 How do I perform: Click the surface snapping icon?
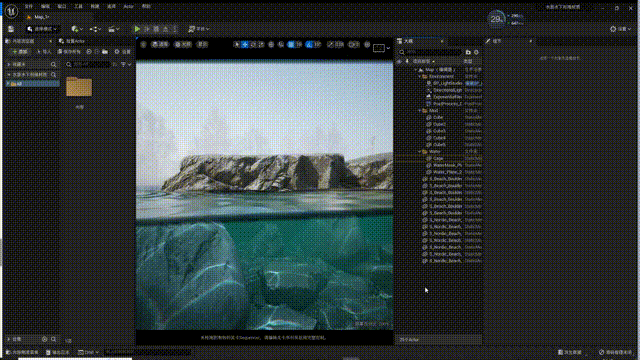[x=281, y=44]
